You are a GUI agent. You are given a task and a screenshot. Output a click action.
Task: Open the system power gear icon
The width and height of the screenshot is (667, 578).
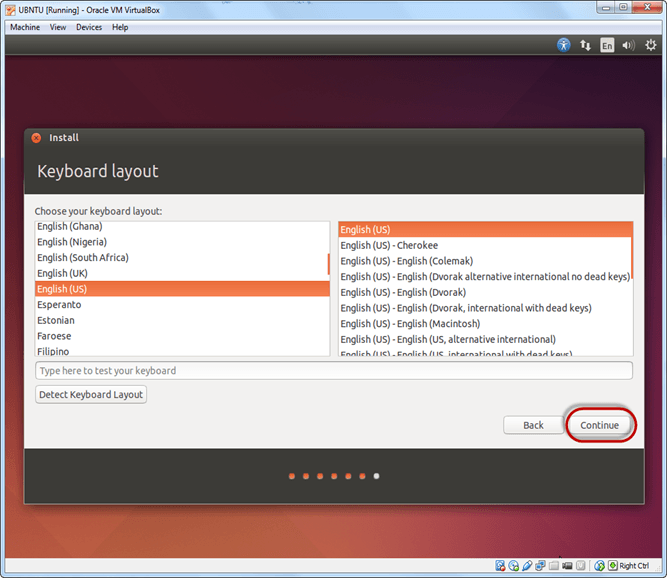pos(651,45)
